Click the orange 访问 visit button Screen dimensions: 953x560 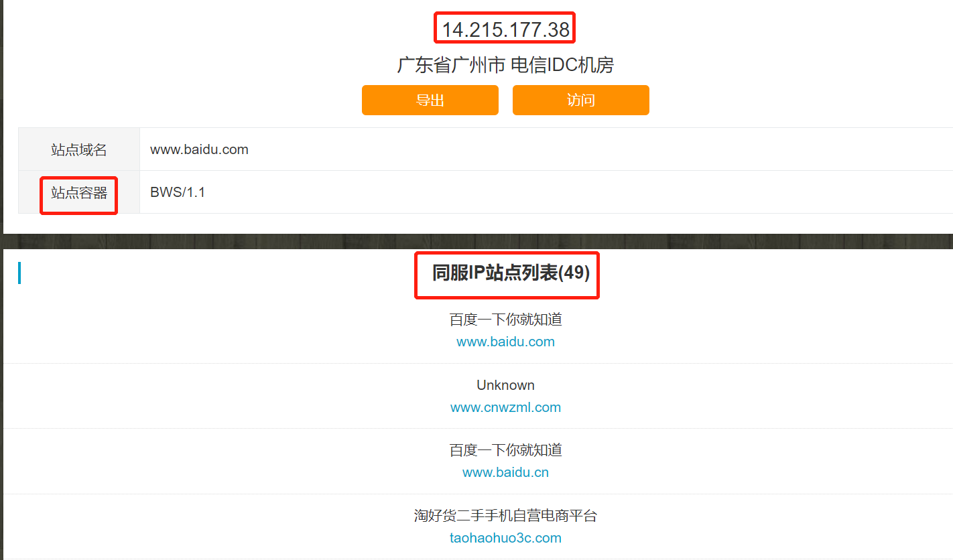[580, 100]
